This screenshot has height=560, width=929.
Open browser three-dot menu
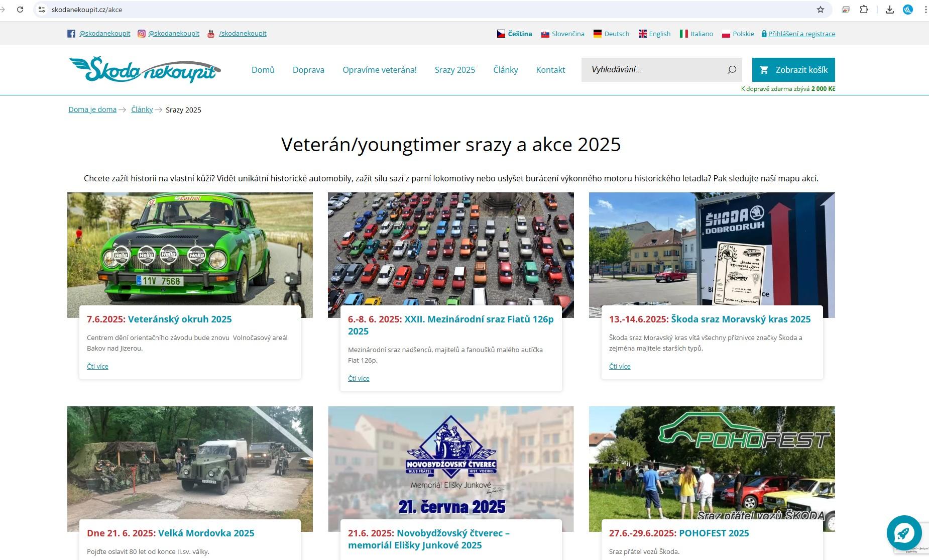point(925,10)
